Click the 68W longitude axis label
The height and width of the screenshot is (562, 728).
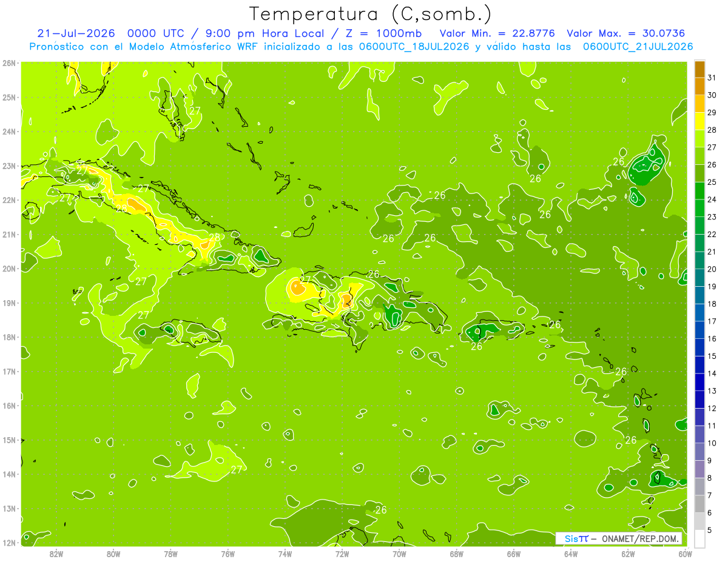456,554
